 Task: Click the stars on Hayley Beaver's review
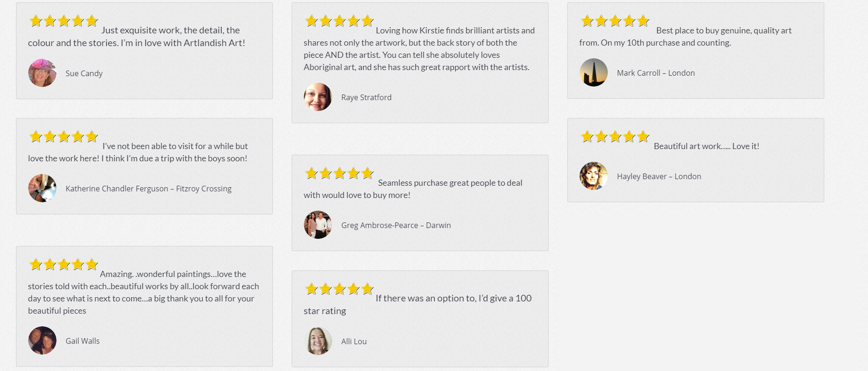[x=615, y=136]
